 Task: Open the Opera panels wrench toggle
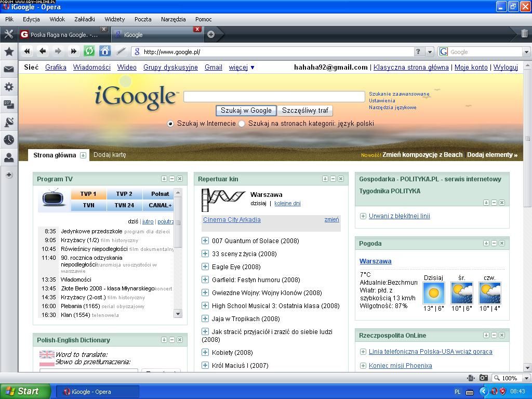click(x=8, y=34)
